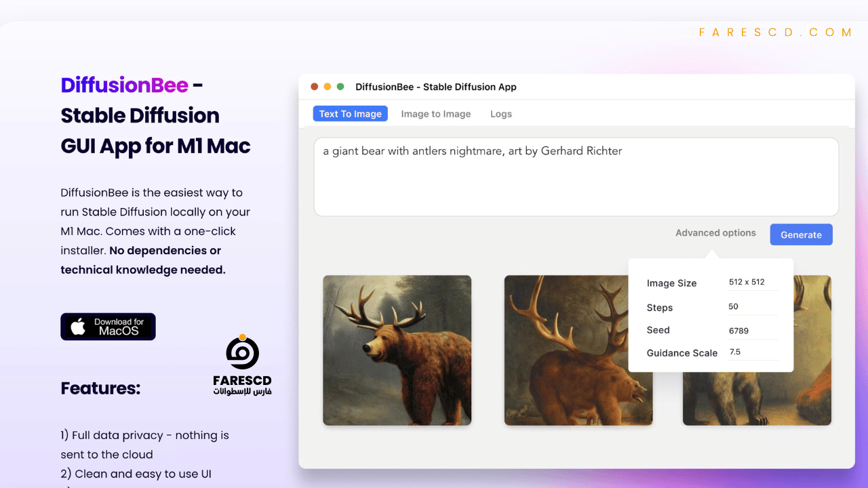Click the Seed label in options
Viewport: 868px width, 488px height.
(658, 330)
